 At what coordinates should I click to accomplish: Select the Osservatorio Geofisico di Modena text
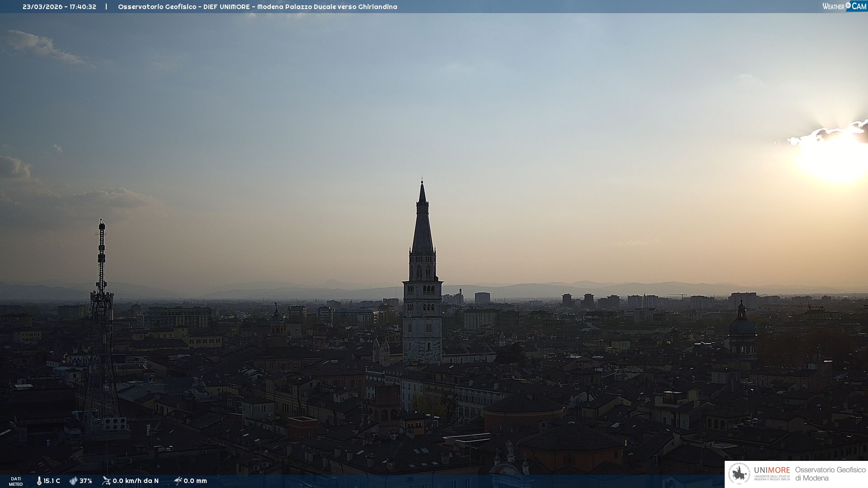tap(830, 474)
